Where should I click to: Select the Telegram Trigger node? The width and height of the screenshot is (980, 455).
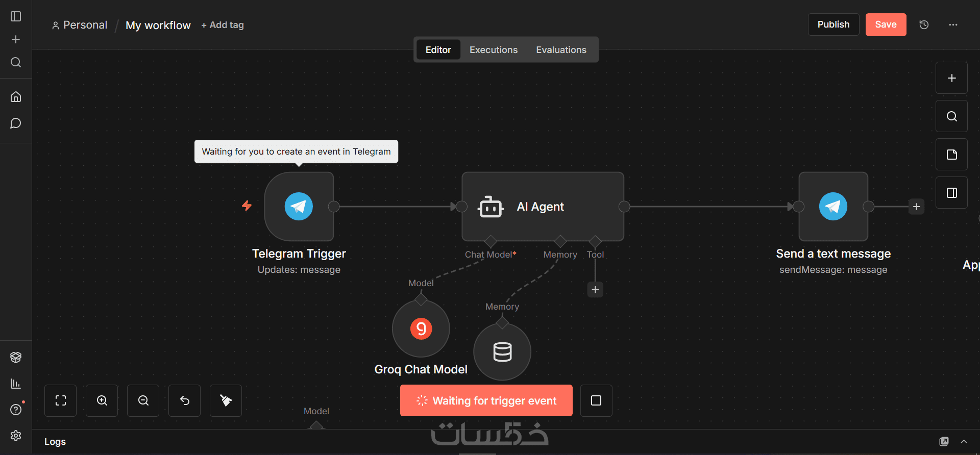[299, 207]
